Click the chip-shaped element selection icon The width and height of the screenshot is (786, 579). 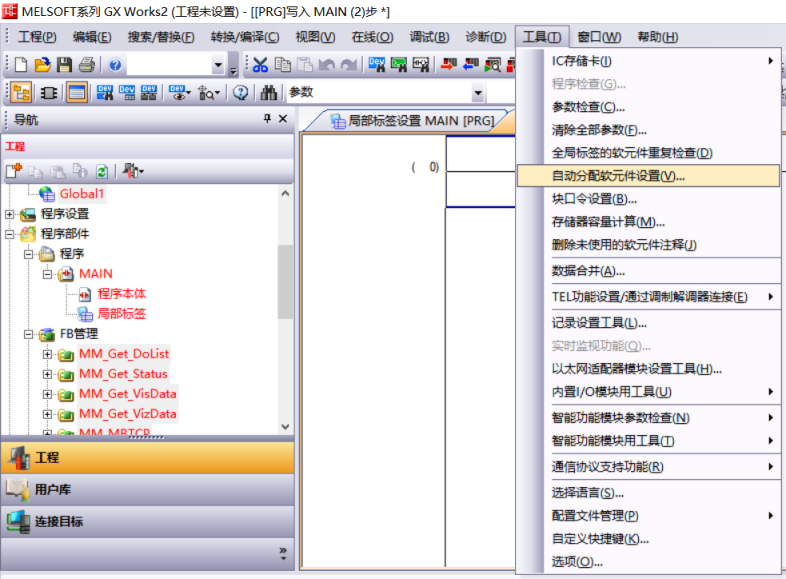point(49,93)
